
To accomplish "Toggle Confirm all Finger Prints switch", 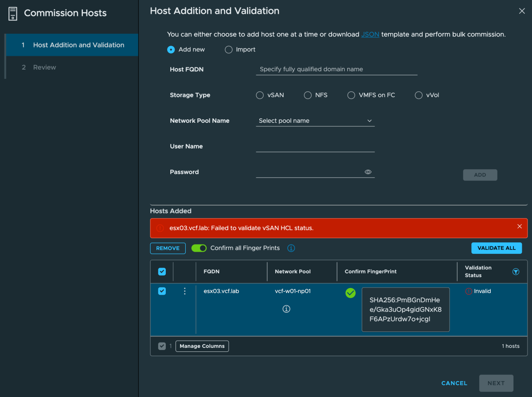I will [x=199, y=248].
